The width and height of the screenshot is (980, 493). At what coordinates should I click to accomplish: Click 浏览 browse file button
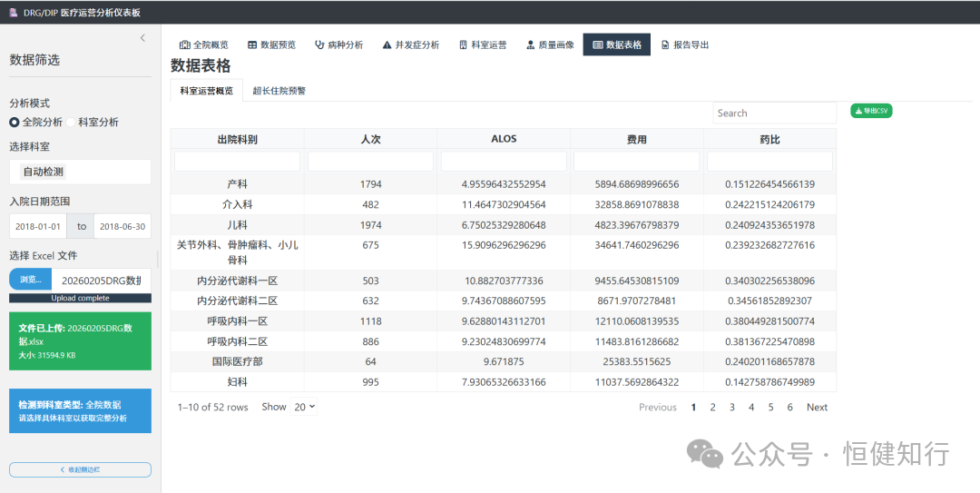click(31, 280)
